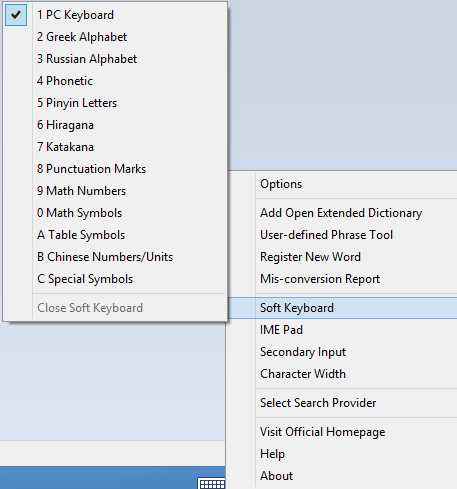
Task: Open 8 Punctuation Marks keyboard
Action: coord(115,169)
